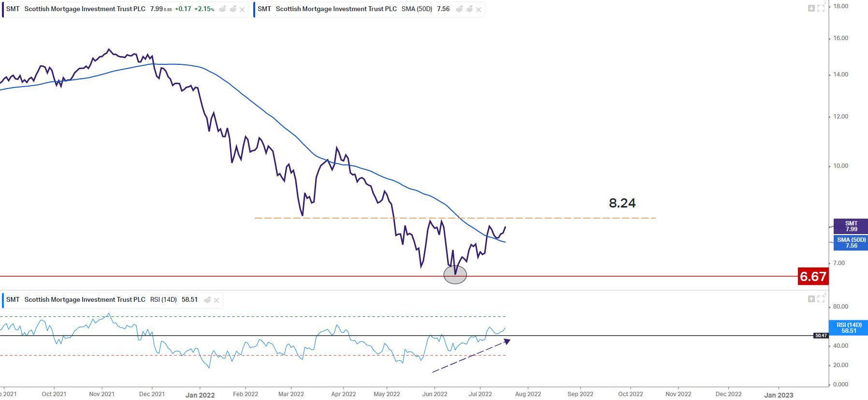Move SMA (50D) layer up
The width and height of the screenshot is (868, 400).
pyautogui.click(x=460, y=9)
